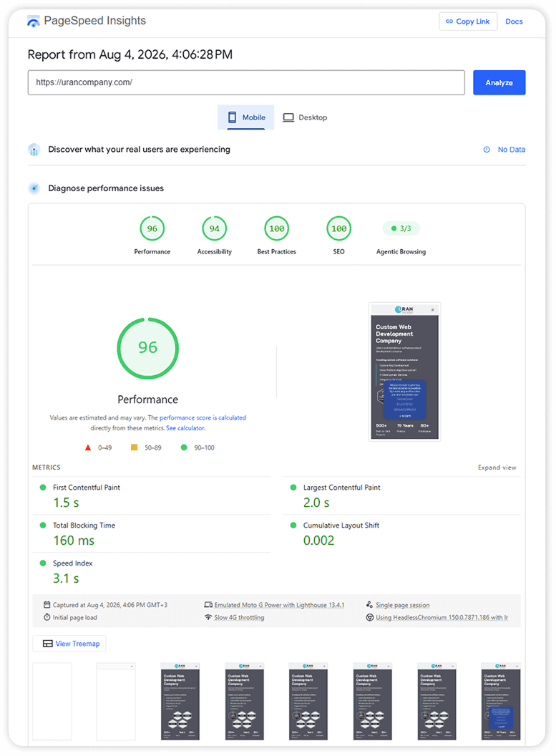Click Single page session text

click(x=403, y=605)
